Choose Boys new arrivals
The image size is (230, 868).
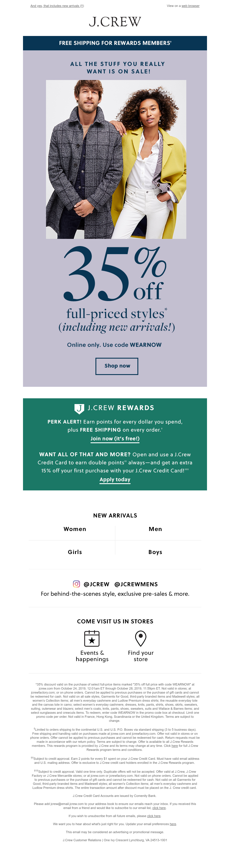coord(155,552)
